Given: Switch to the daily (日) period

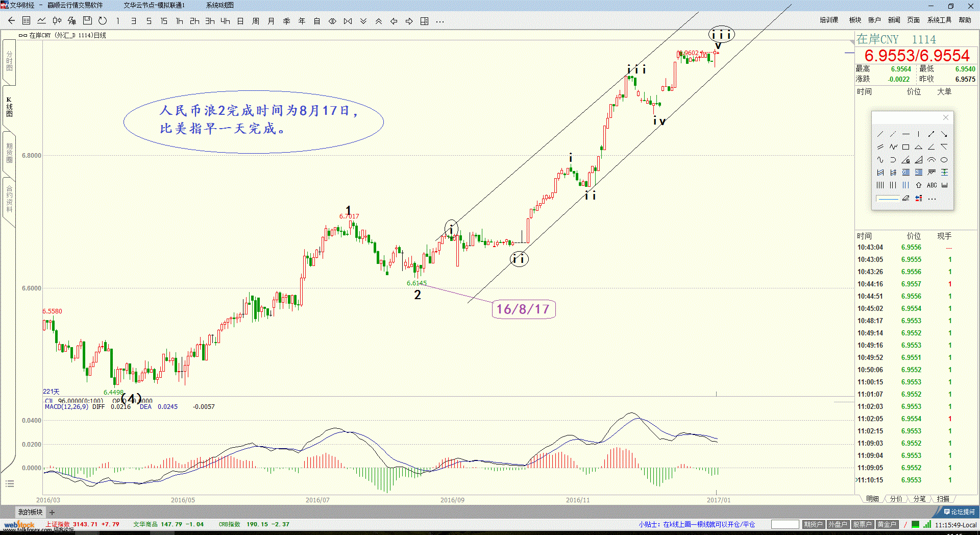Looking at the screenshot, I should 240,21.
